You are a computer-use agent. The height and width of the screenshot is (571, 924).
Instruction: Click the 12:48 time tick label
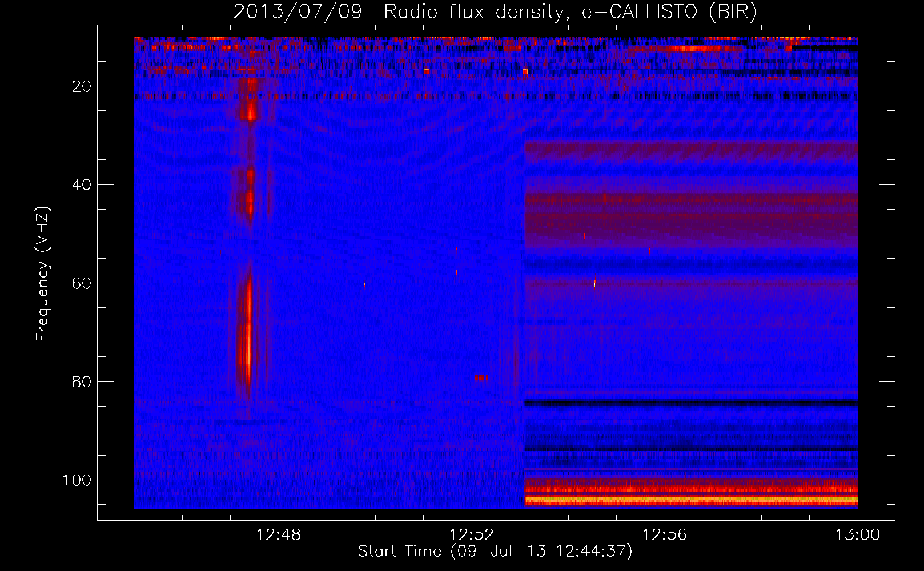(x=279, y=535)
